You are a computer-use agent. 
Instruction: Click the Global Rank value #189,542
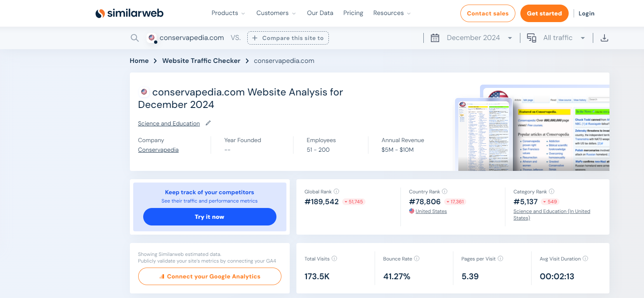click(322, 202)
